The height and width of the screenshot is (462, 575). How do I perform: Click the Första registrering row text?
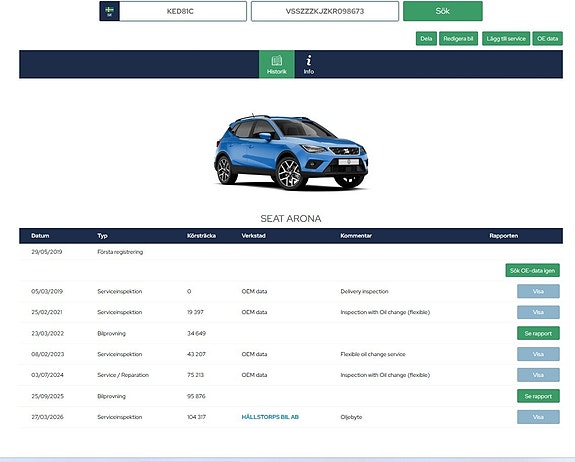(120, 252)
